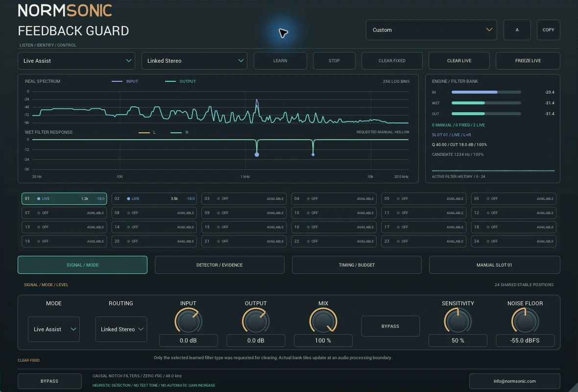Select filter slot 19 OFF

(64, 241)
